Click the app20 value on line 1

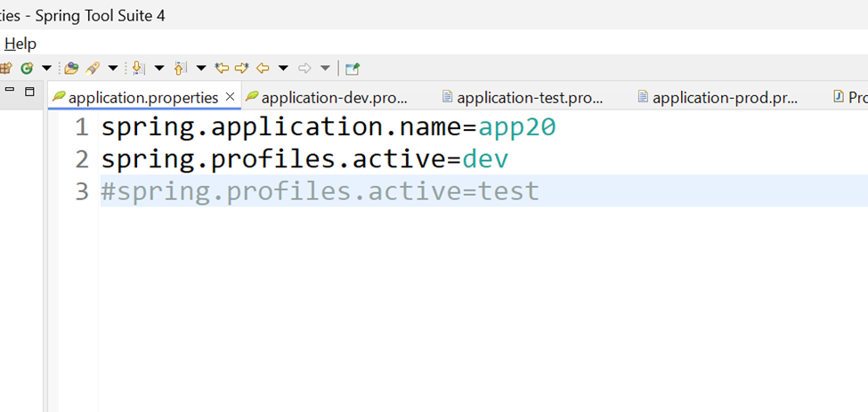tap(517, 129)
